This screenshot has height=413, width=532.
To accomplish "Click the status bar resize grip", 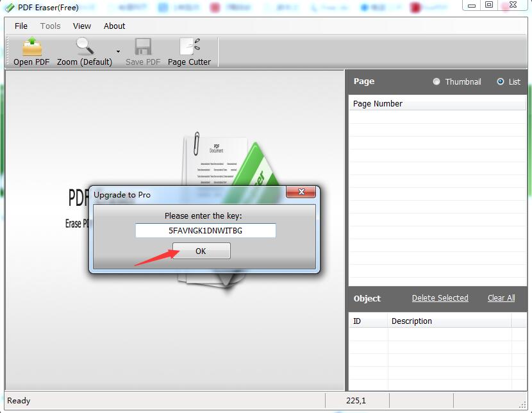I will [x=522, y=405].
